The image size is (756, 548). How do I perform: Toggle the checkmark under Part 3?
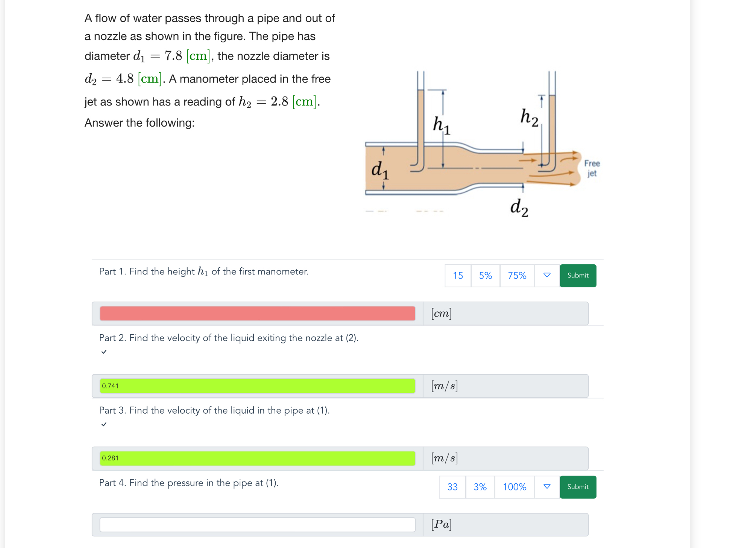[104, 424]
